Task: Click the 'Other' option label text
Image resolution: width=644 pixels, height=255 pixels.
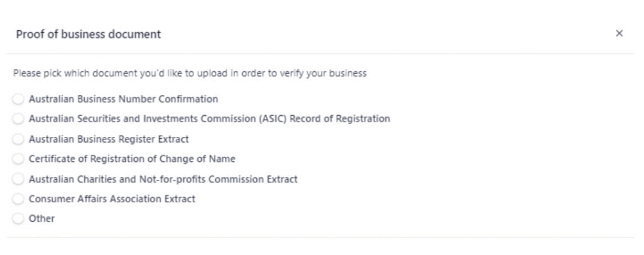Action: pyautogui.click(x=42, y=219)
